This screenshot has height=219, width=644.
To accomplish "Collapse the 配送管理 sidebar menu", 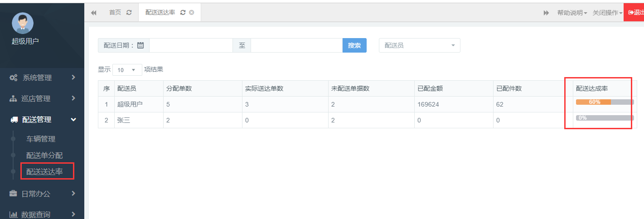I will click(42, 119).
